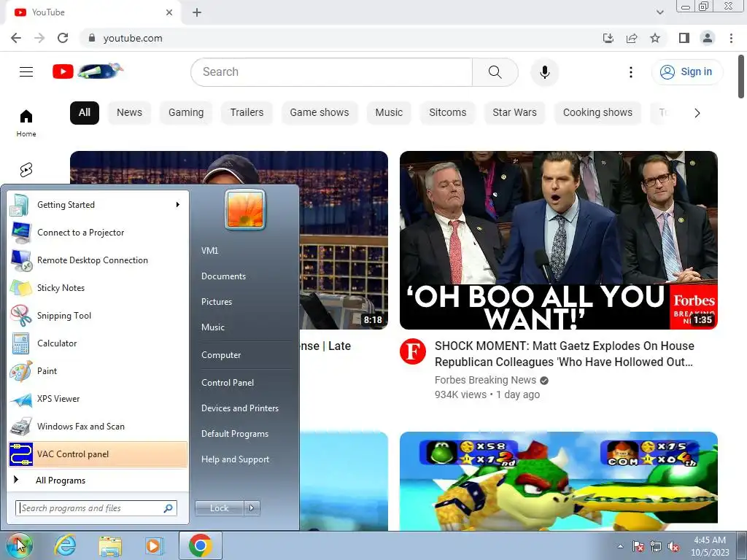The width and height of the screenshot is (747, 560).
Task: Select the Trailers category chip
Action: click(247, 113)
